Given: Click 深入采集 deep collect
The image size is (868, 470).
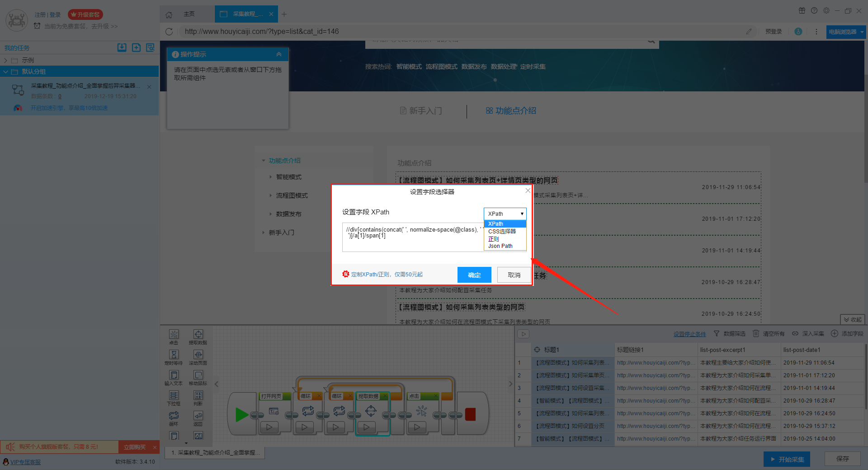Looking at the screenshot, I should point(808,334).
